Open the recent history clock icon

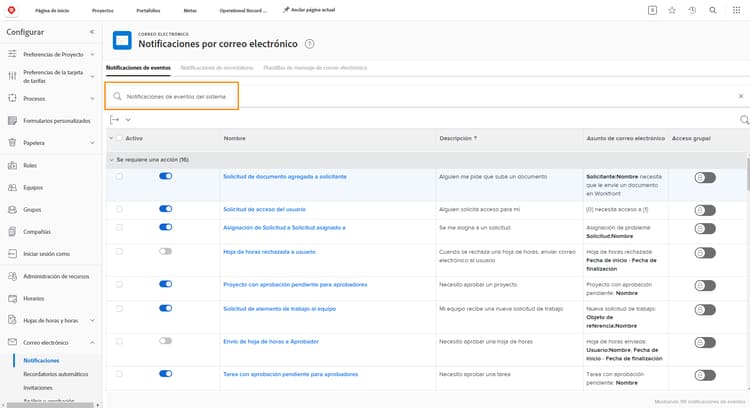tap(692, 9)
